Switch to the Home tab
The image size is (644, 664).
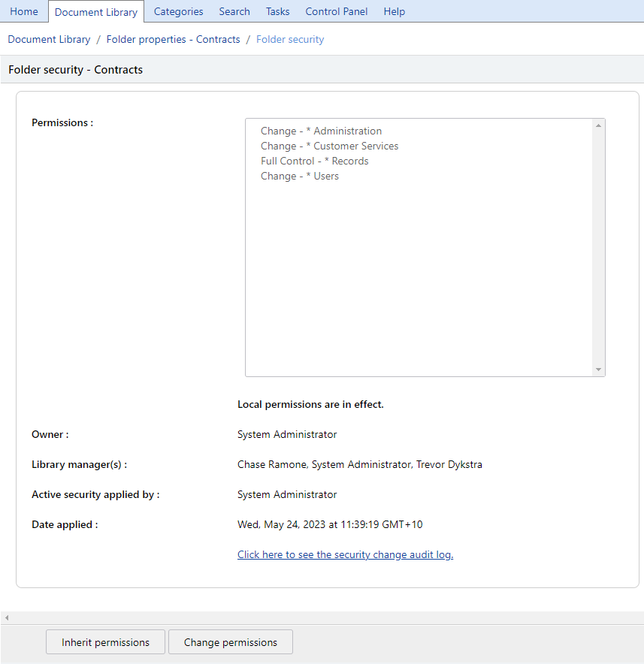point(23,11)
